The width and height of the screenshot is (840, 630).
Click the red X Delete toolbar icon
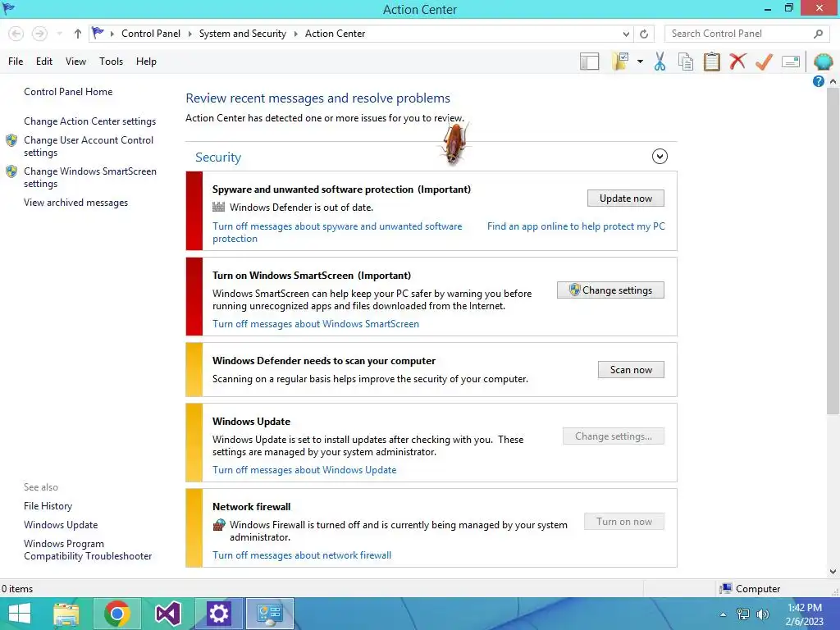click(x=737, y=61)
